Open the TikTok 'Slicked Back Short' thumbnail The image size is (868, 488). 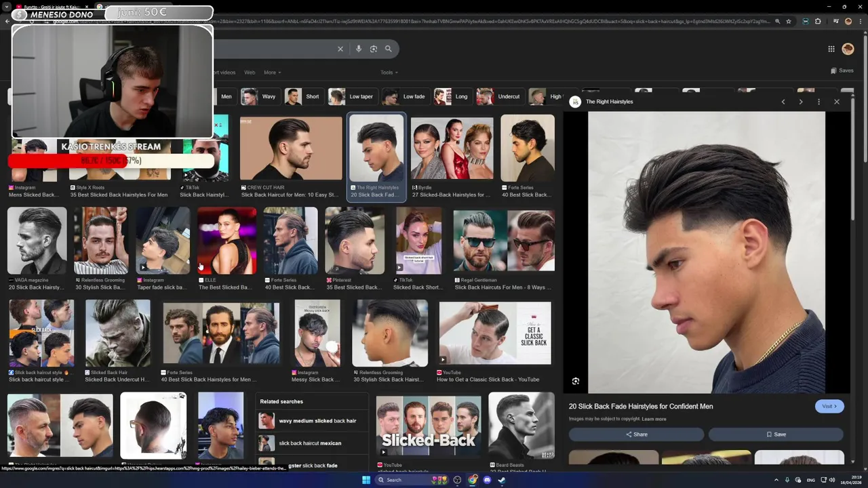[x=418, y=241]
